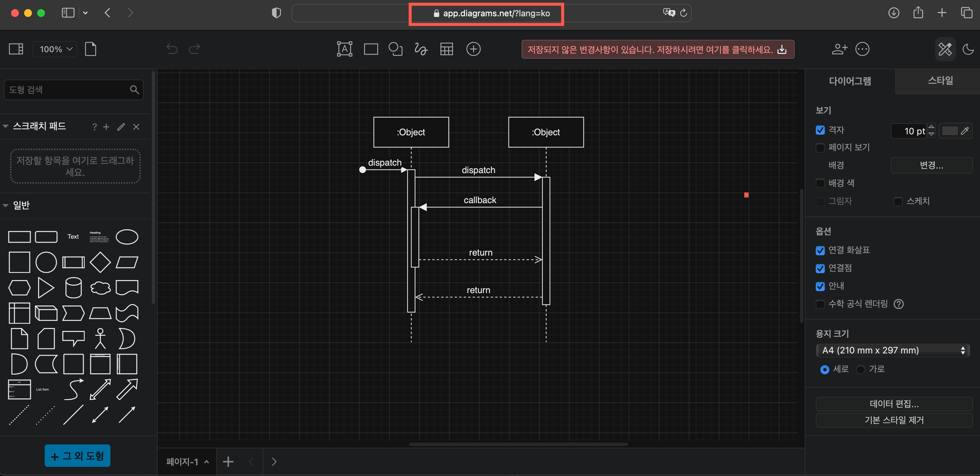980x476 pixels.
Task: Open sharing via the person-add icon
Action: 839,49
